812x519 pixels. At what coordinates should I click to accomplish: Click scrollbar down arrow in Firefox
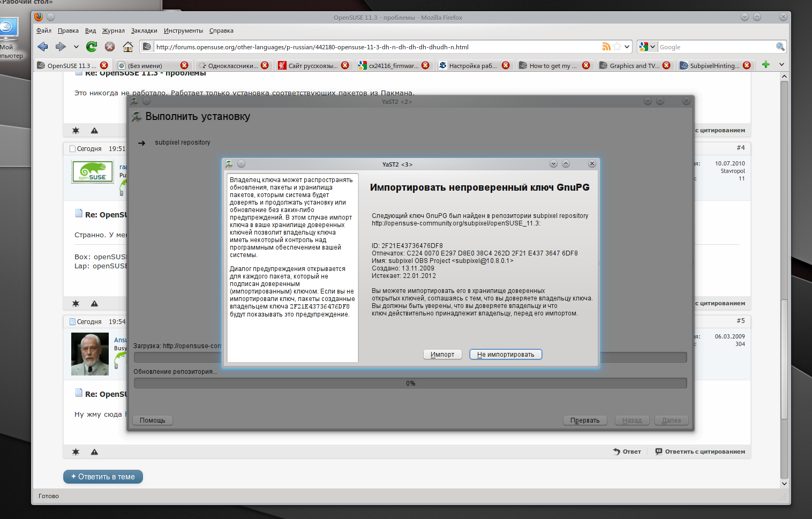[x=784, y=484]
